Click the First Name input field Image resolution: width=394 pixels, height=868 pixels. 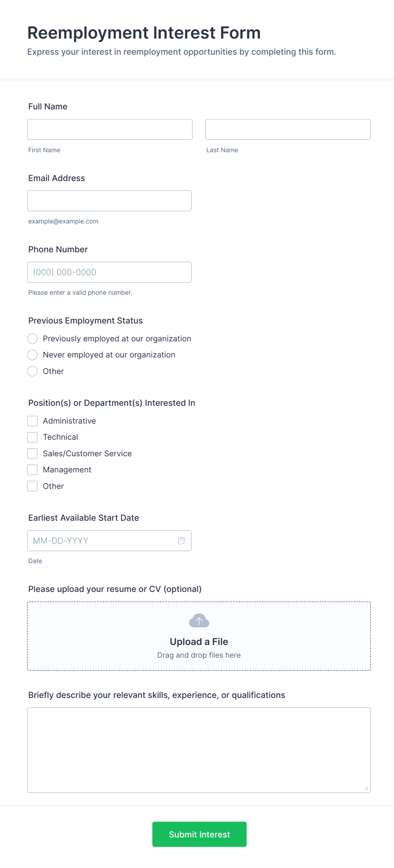click(x=110, y=129)
